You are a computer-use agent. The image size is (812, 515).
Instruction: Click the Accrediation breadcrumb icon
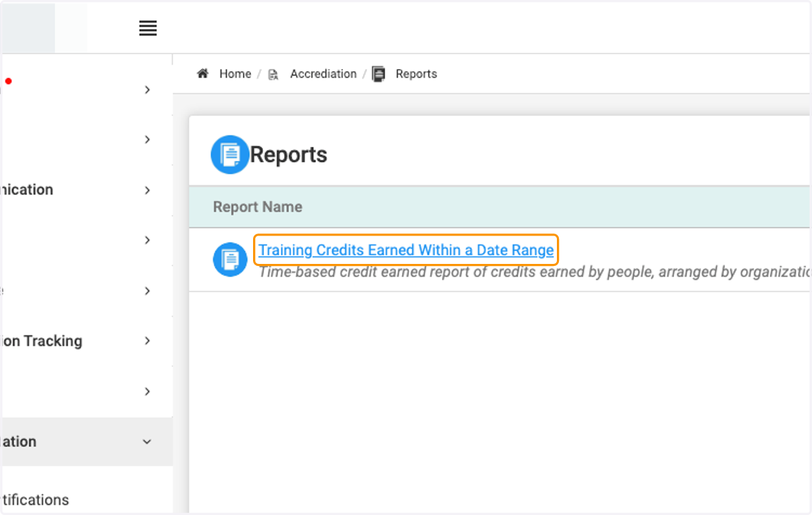[x=273, y=74]
